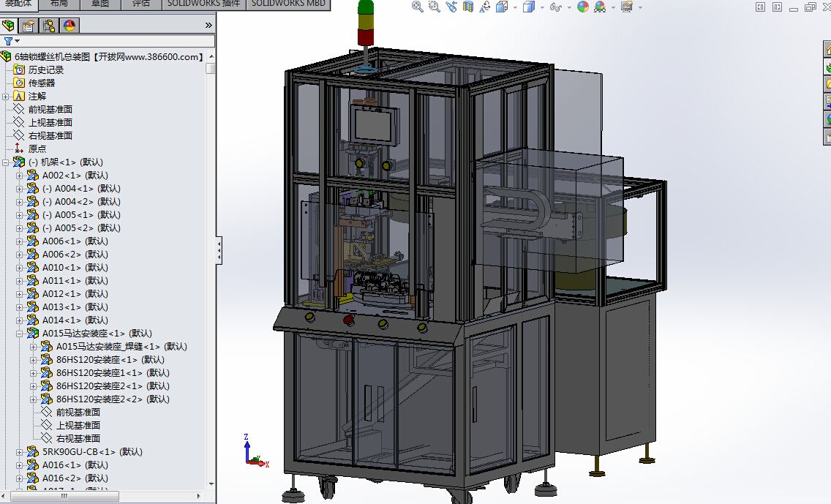The width and height of the screenshot is (831, 504).
Task: Open the FeatureManager design tree tab
Action: [x=9, y=26]
